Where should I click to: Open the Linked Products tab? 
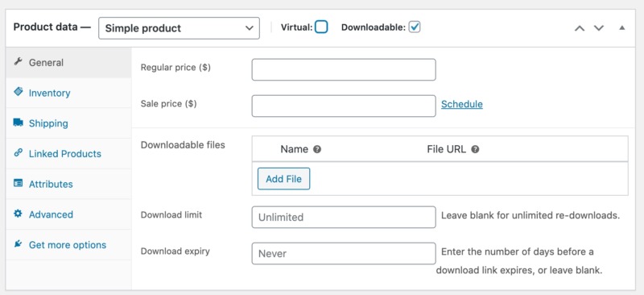tap(68, 154)
